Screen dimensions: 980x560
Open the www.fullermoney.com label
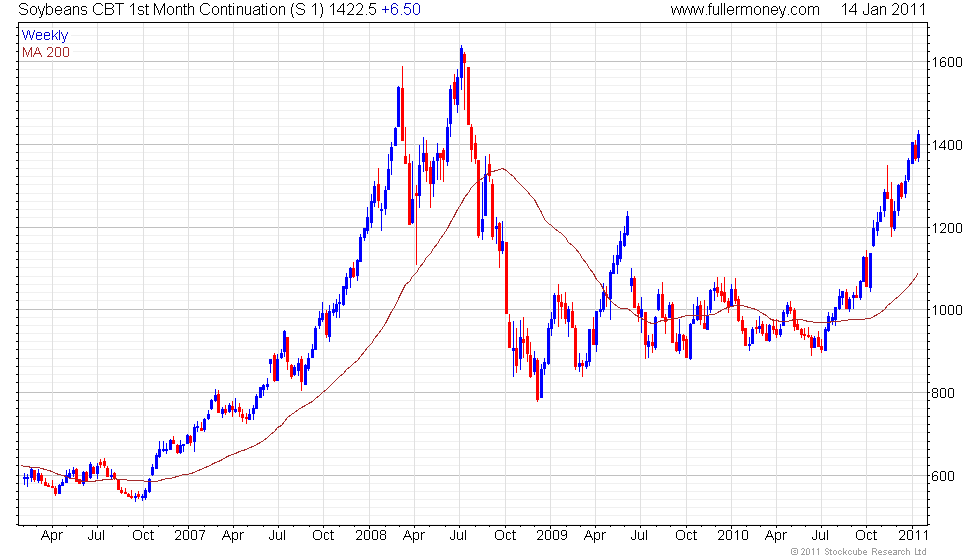pos(745,10)
